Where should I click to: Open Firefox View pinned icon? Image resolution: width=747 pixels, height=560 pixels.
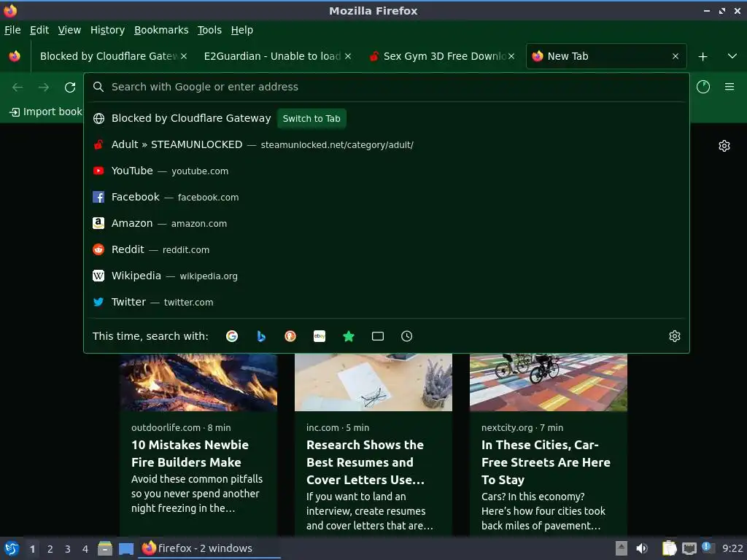tap(15, 56)
